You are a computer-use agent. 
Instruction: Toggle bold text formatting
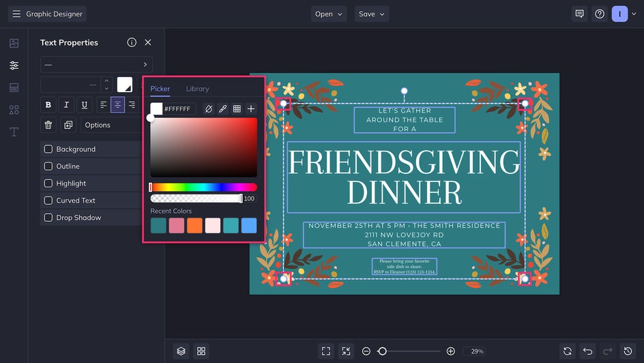pos(48,104)
